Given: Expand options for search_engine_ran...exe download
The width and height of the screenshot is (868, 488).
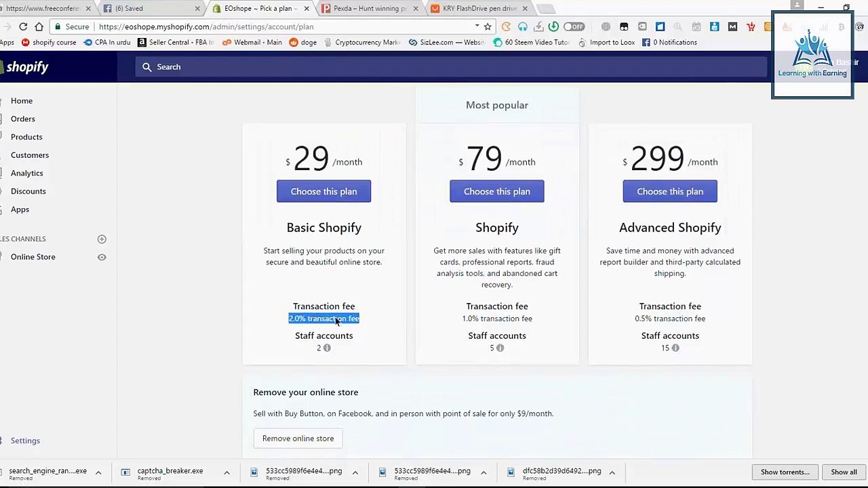Looking at the screenshot, I should click(98, 472).
